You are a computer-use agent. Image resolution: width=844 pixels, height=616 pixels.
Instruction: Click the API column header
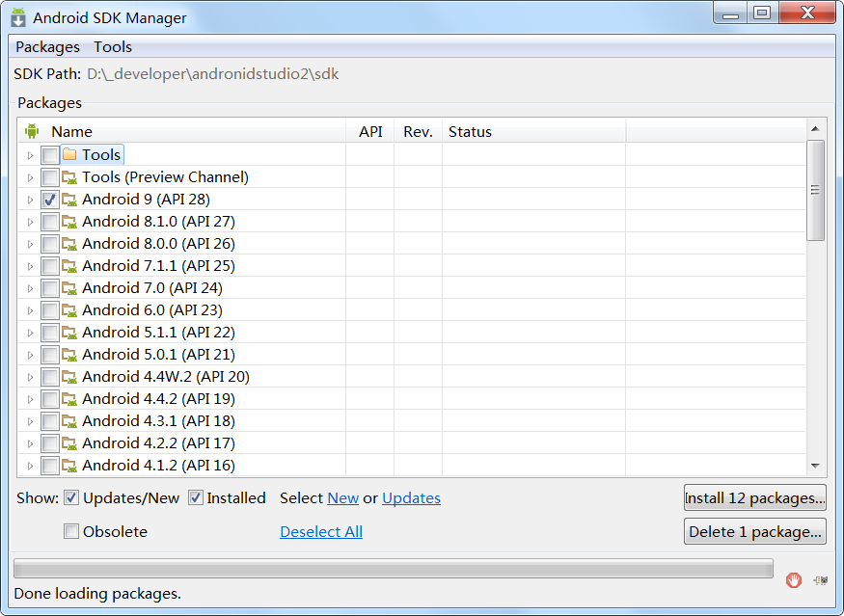(x=370, y=131)
